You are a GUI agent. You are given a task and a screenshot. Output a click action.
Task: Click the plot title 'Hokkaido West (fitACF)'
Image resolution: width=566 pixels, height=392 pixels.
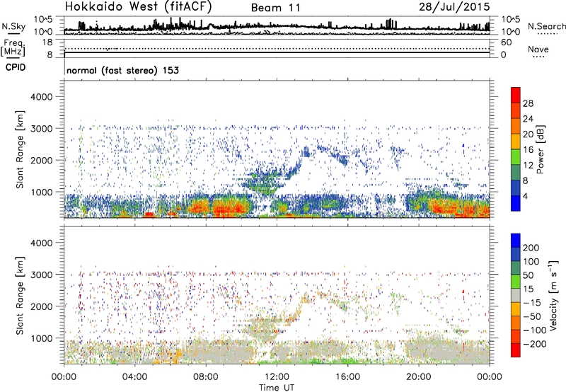click(x=138, y=7)
